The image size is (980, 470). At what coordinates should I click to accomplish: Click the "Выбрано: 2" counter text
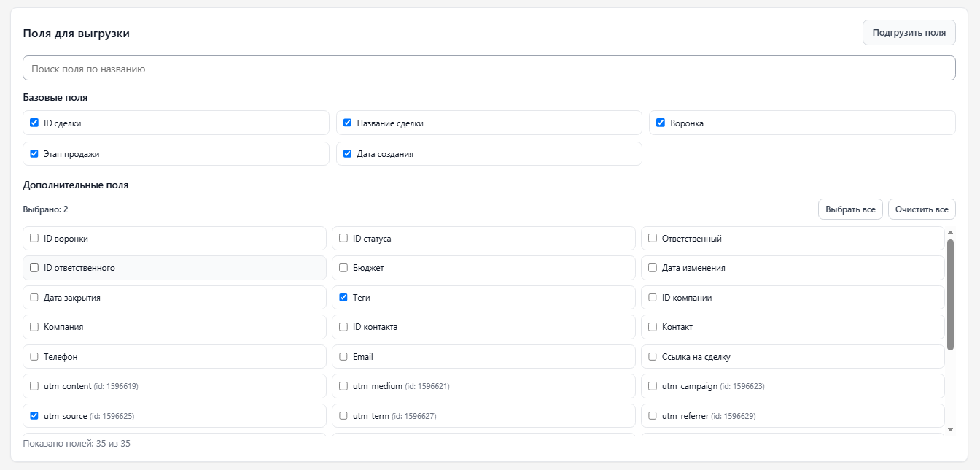[x=45, y=209]
